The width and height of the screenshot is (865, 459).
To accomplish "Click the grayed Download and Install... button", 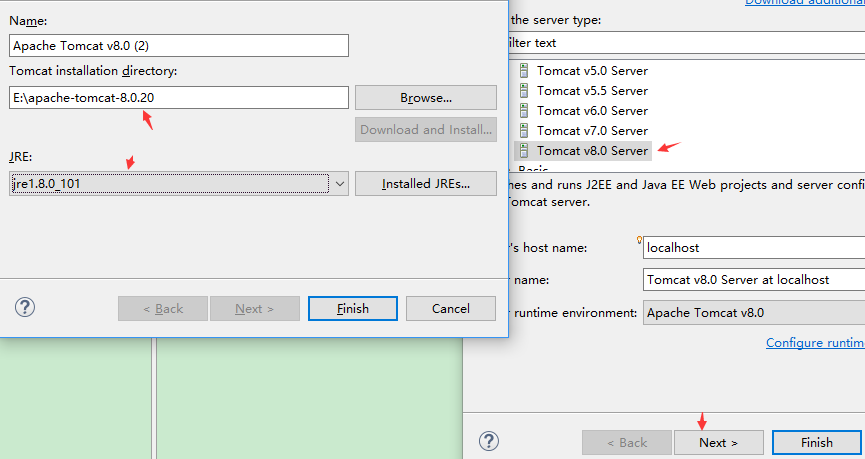I will click(x=426, y=130).
